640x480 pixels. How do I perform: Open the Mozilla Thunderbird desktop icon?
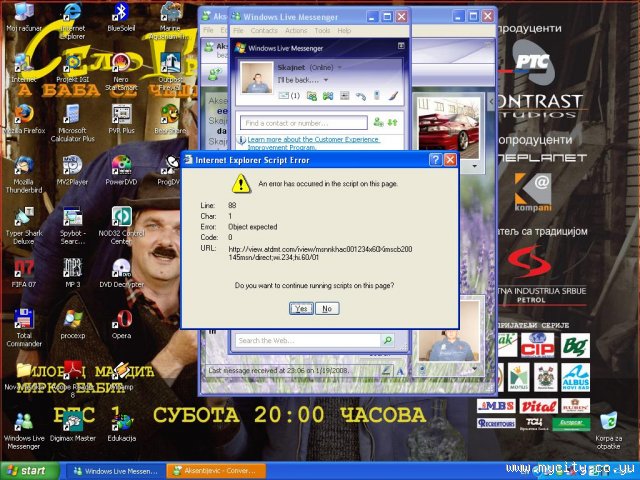pyautogui.click(x=24, y=175)
